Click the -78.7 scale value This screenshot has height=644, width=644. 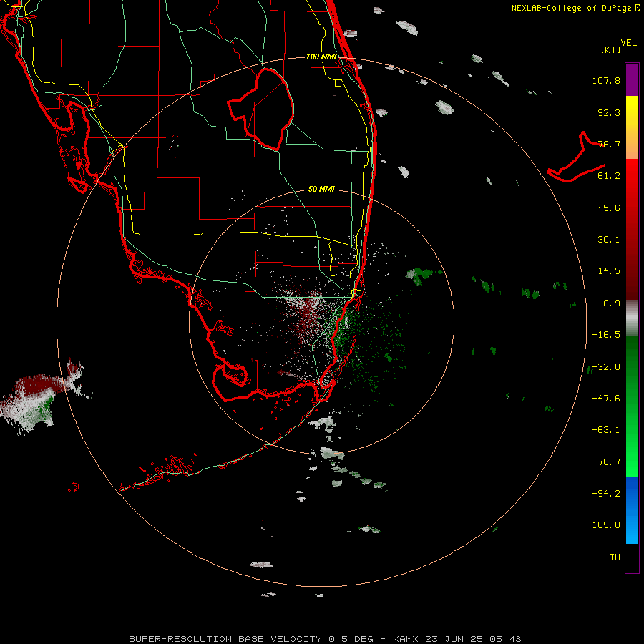[x=606, y=462]
